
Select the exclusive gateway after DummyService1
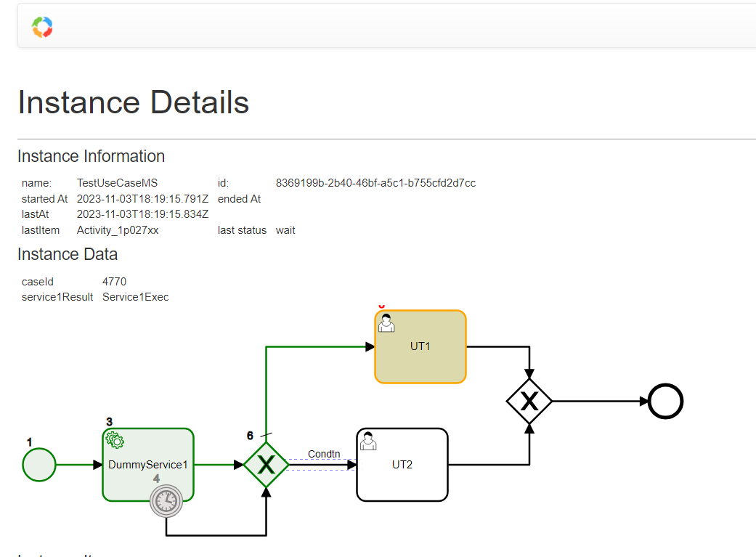[266, 464]
